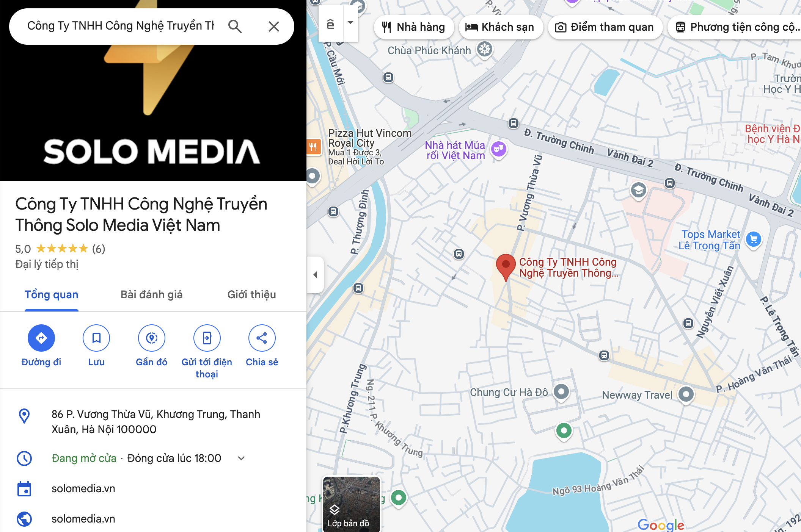
Task: Toggle the ê input tools button
Action: click(331, 23)
